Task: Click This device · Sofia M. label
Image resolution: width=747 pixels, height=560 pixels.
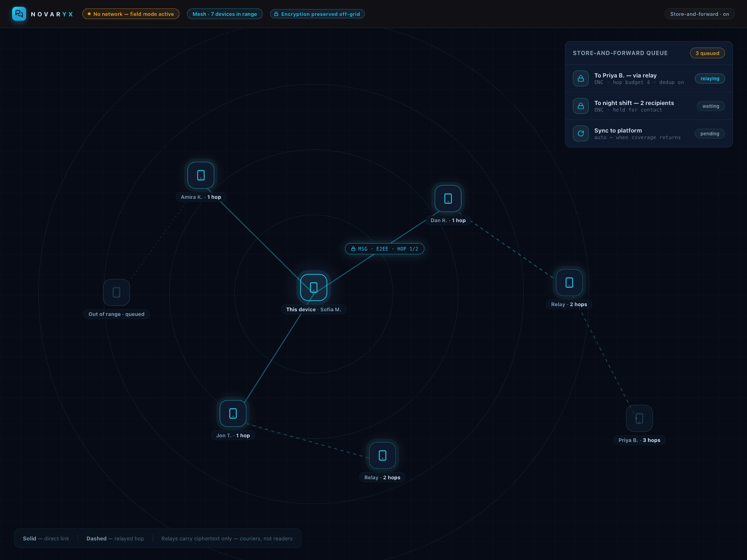Action: [x=314, y=309]
